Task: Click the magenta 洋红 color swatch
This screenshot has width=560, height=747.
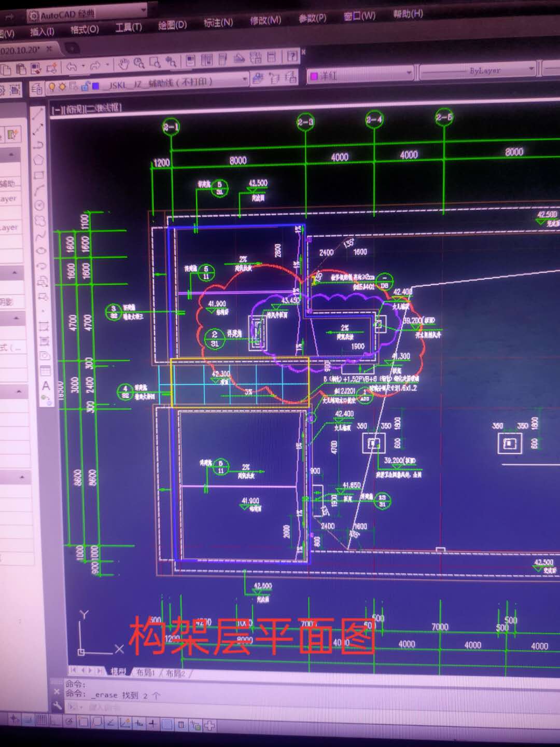Action: pos(314,76)
